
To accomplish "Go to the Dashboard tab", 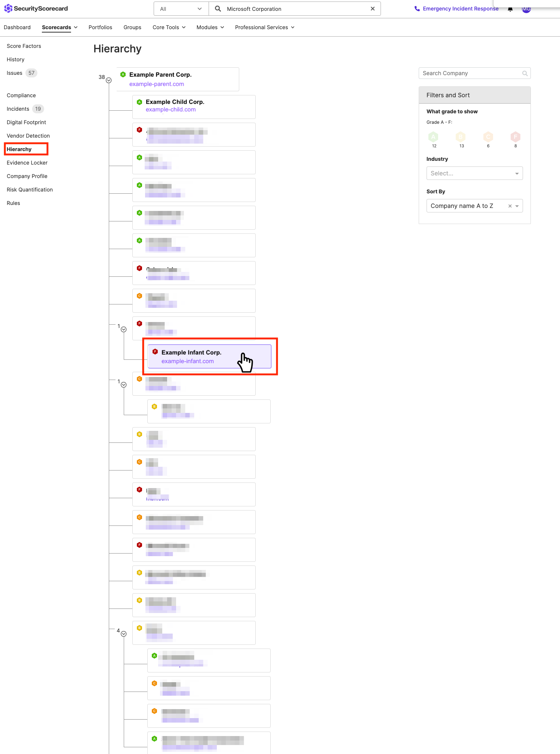I will 17,27.
